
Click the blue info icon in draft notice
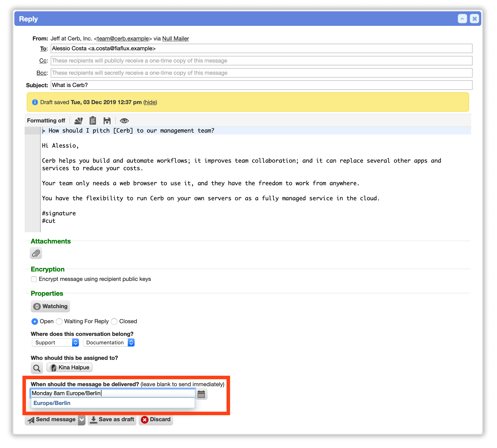click(35, 102)
